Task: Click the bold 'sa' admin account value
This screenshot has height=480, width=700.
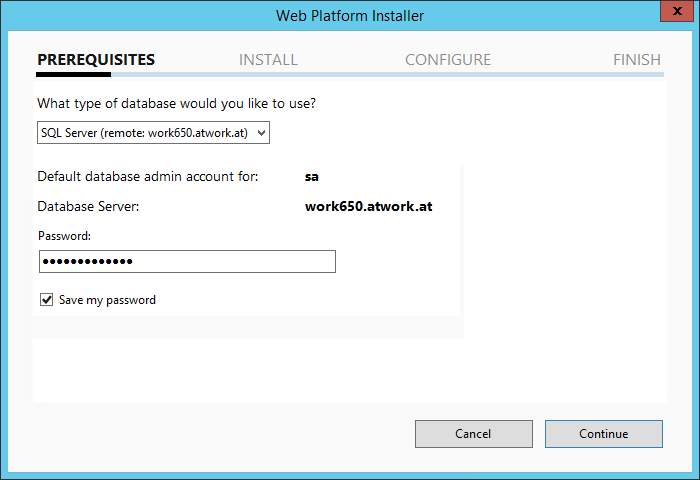Action: [311, 177]
